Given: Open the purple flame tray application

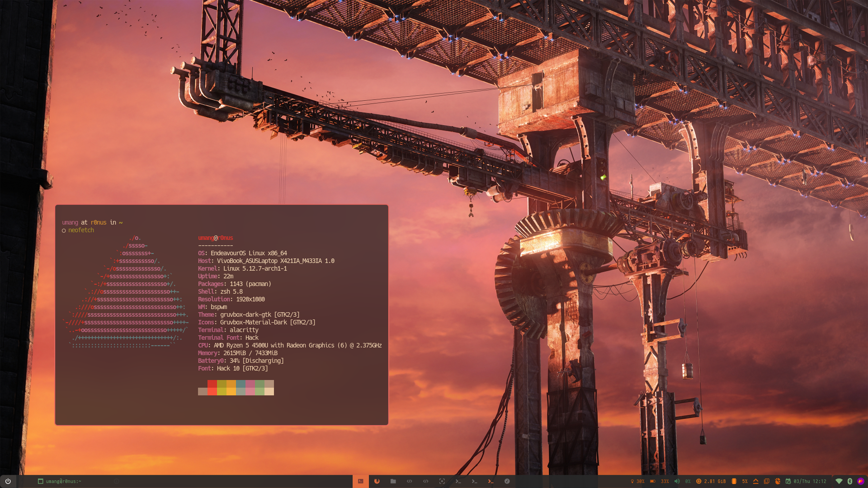Looking at the screenshot, I should coord(860,481).
